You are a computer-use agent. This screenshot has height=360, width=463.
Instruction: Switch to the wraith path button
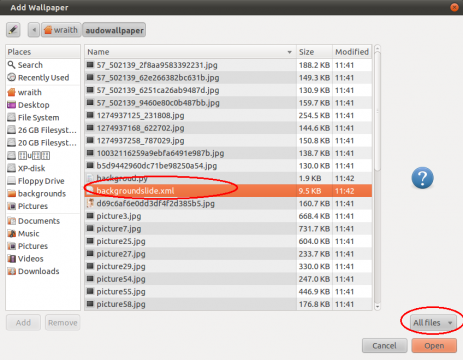pyautogui.click(x=61, y=30)
